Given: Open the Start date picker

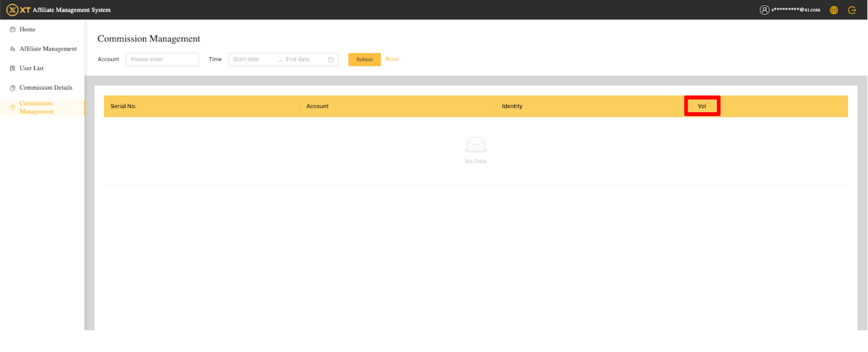Looking at the screenshot, I should pos(251,60).
